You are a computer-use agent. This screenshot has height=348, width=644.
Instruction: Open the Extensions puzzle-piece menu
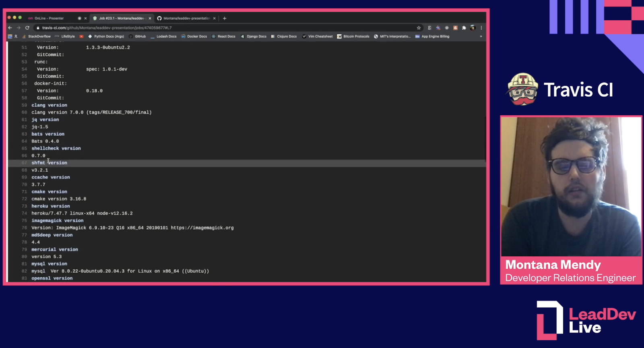464,28
